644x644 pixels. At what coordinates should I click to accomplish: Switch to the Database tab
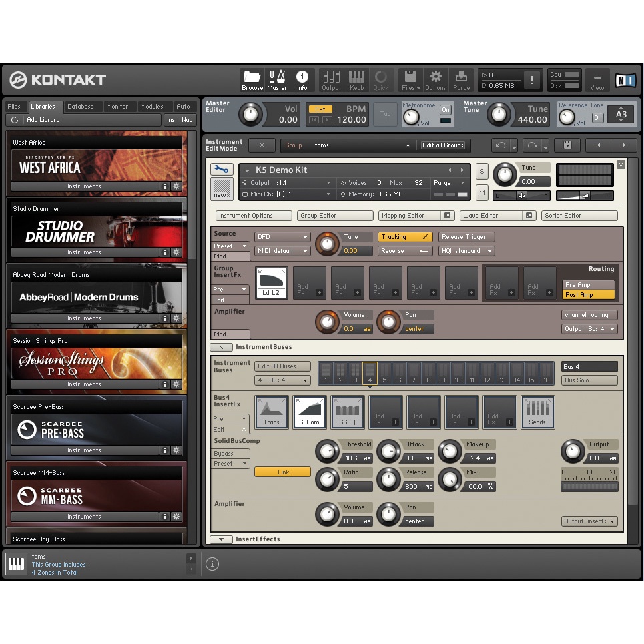(x=81, y=107)
